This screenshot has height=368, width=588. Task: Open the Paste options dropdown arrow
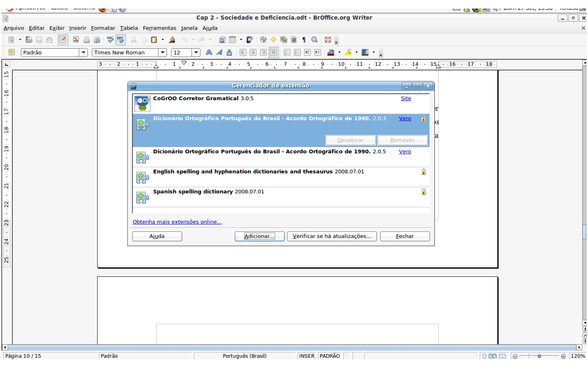tap(163, 40)
